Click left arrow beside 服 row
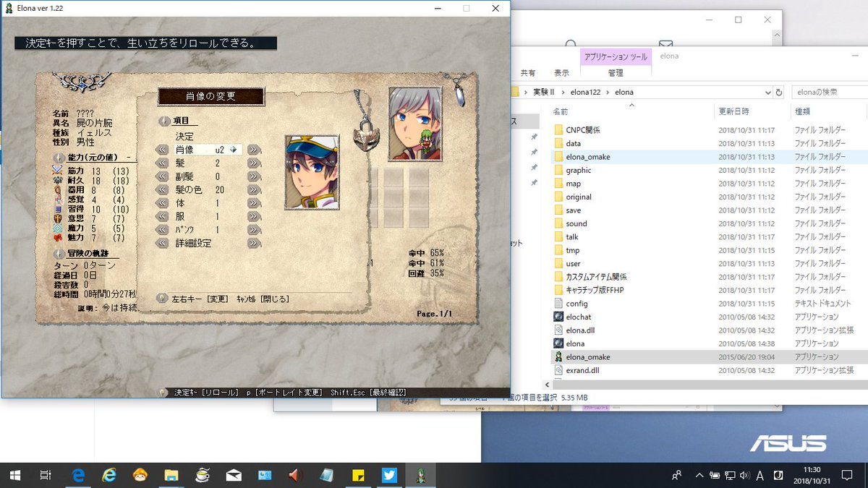The width and height of the screenshot is (868, 488). (x=162, y=216)
